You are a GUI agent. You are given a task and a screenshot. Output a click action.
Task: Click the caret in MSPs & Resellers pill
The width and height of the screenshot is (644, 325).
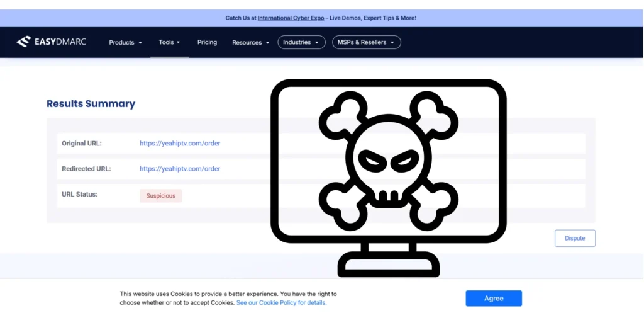(392, 43)
